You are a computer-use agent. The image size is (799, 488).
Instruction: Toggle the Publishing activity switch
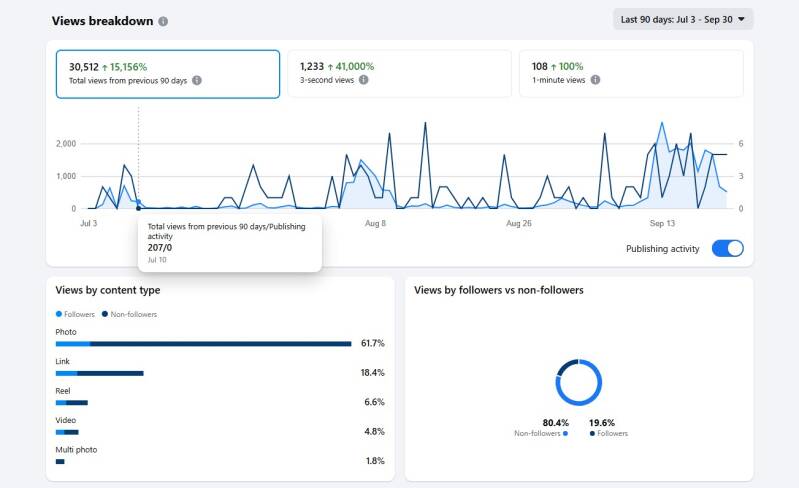[x=727, y=248]
